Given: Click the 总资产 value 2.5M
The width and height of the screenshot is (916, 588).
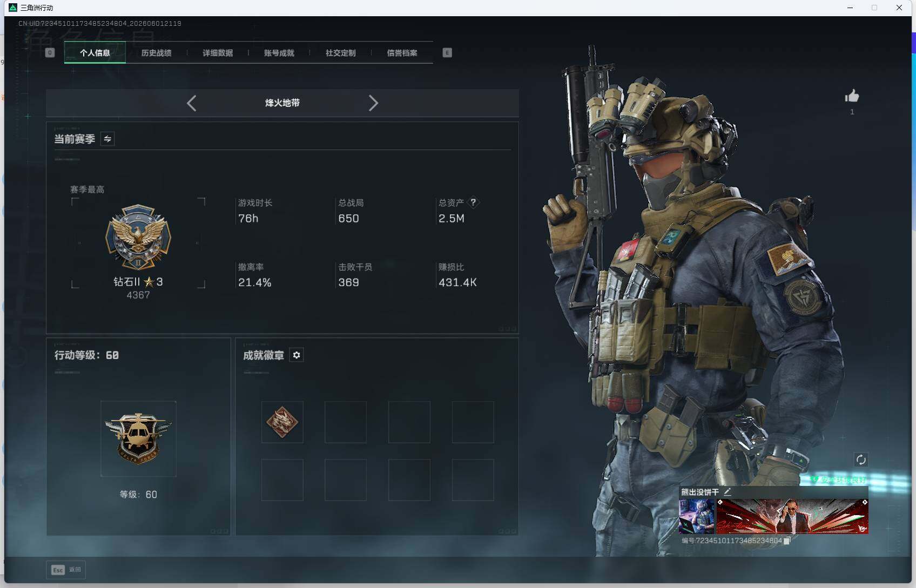Looking at the screenshot, I should click(x=452, y=219).
